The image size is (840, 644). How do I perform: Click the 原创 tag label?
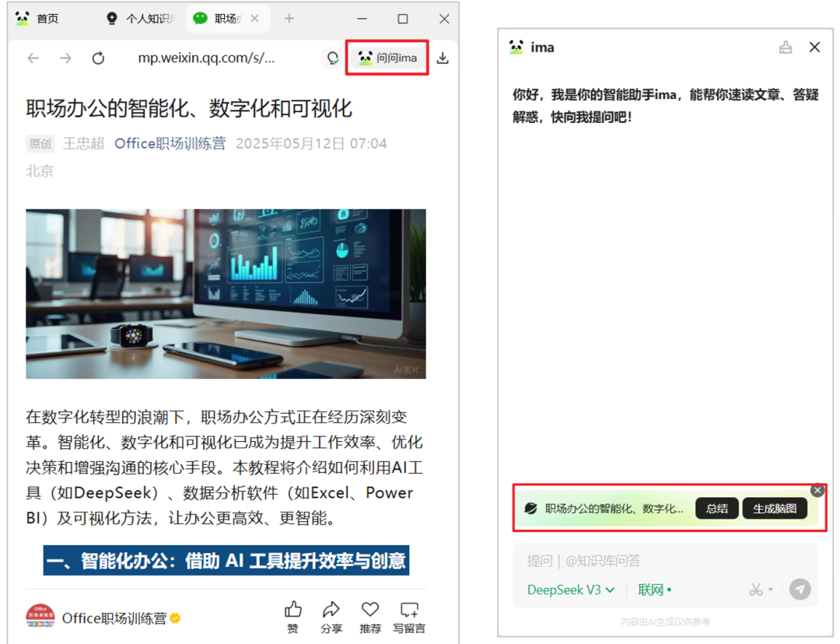click(40, 144)
